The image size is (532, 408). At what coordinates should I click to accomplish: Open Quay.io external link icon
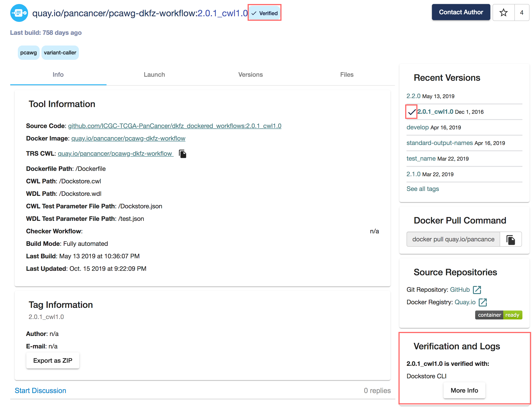point(483,302)
